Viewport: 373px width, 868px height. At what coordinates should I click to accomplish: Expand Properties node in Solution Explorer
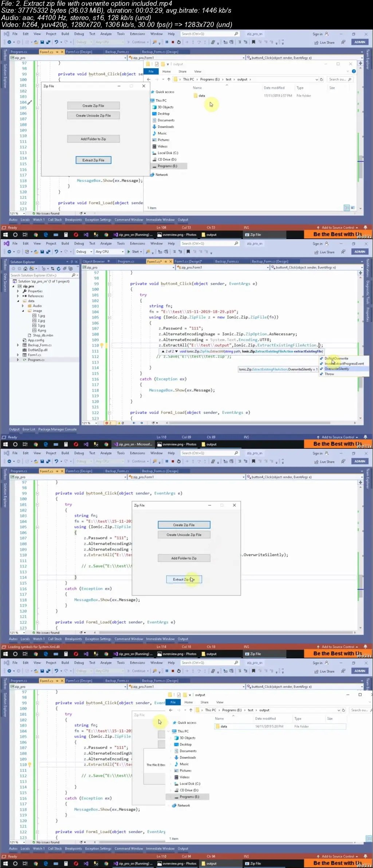coord(17,291)
